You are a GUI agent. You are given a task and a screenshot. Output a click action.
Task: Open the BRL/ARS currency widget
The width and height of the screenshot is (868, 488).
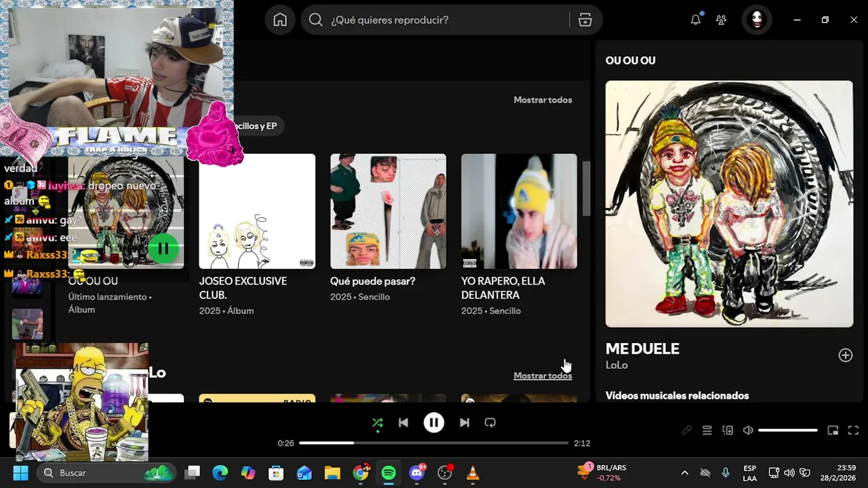(602, 472)
